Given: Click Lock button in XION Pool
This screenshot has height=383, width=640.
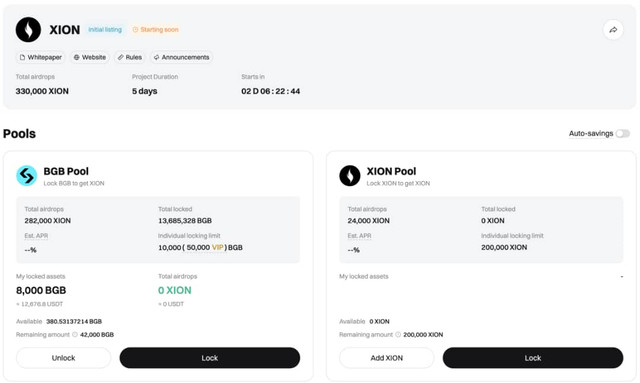Looking at the screenshot, I should (x=533, y=358).
